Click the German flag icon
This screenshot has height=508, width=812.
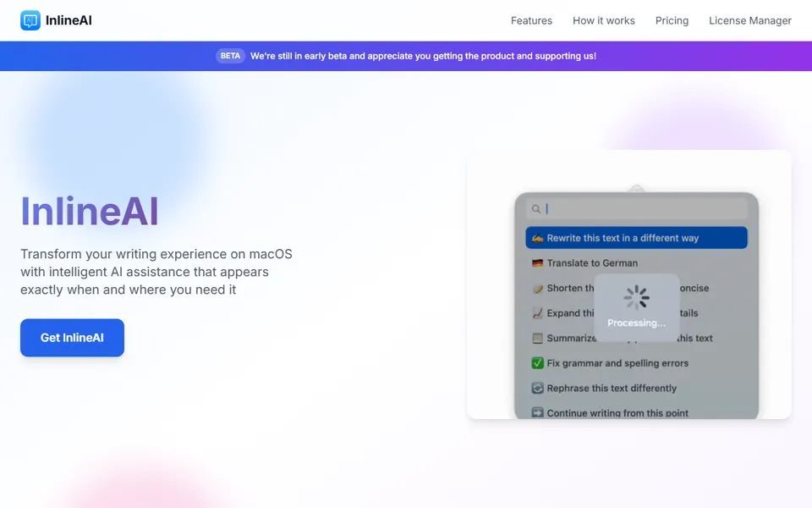[x=538, y=262]
